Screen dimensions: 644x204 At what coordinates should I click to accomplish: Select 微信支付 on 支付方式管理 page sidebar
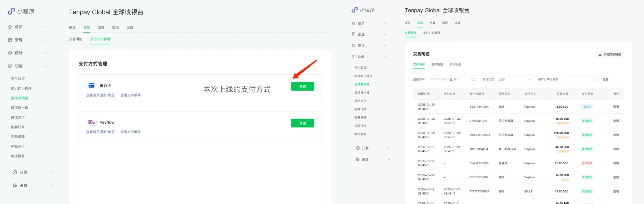tap(18, 117)
